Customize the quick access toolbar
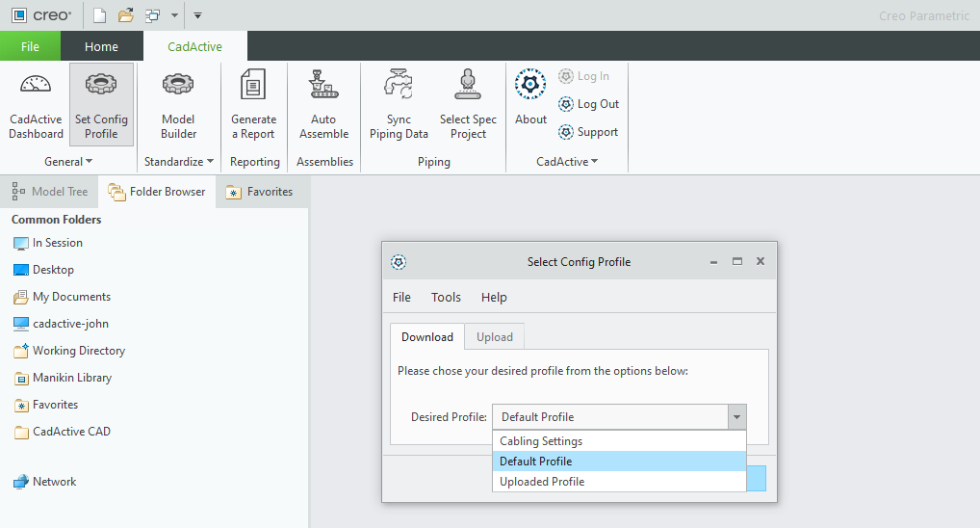The height and width of the screenshot is (528, 980). coord(197,15)
